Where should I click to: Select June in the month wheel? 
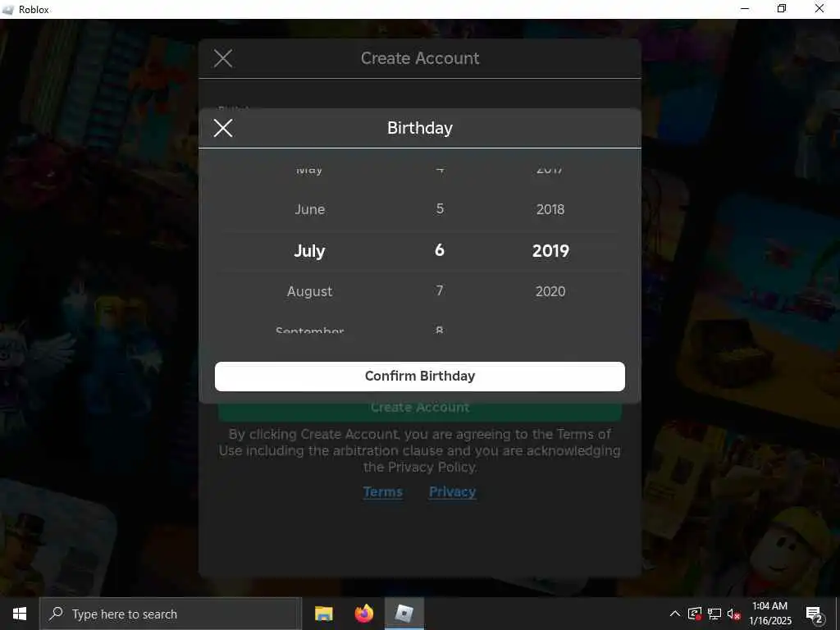[309, 209]
